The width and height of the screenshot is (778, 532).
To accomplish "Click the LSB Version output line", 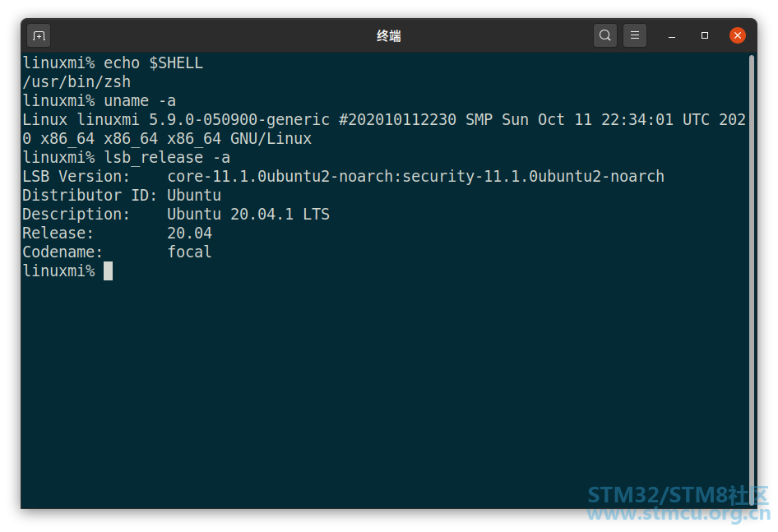I will 343,177.
